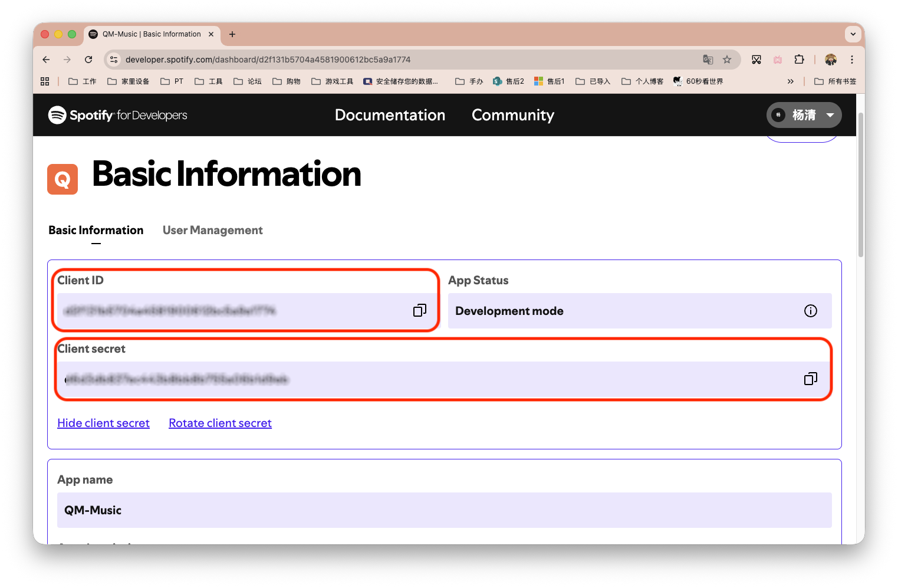Bookmark page with star icon
This screenshot has height=588, width=898.
[x=727, y=60]
